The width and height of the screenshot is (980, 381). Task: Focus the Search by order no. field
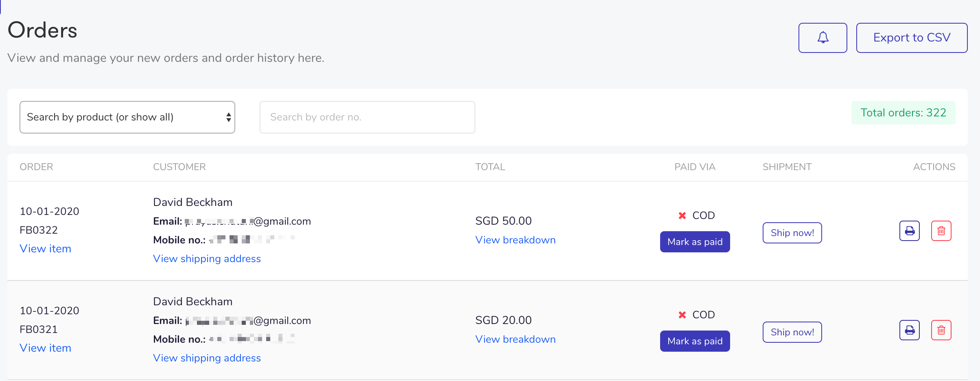367,117
